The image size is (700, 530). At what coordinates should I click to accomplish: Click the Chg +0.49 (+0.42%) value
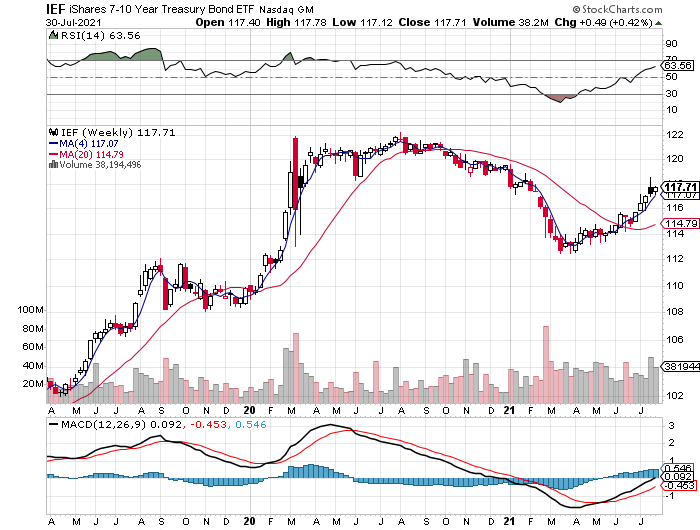(603, 22)
